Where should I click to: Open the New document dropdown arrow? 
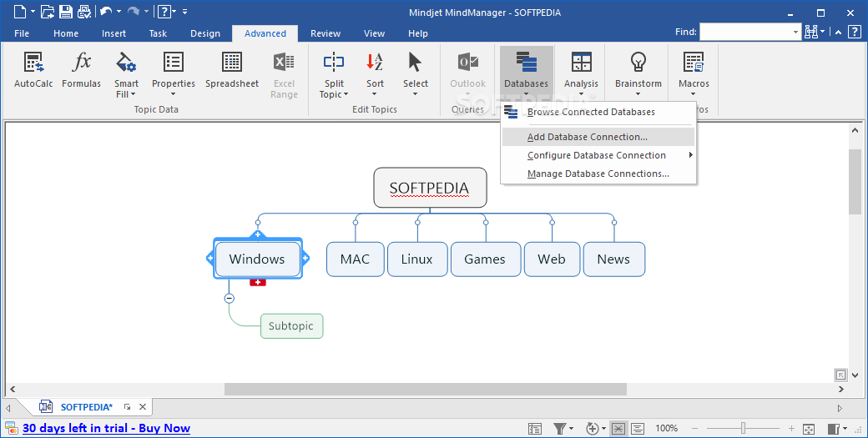(33, 11)
